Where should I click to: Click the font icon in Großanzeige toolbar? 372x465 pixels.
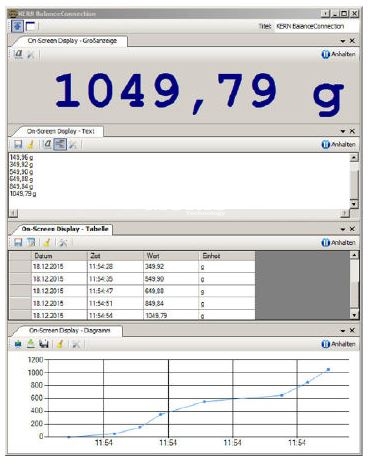coord(19,54)
